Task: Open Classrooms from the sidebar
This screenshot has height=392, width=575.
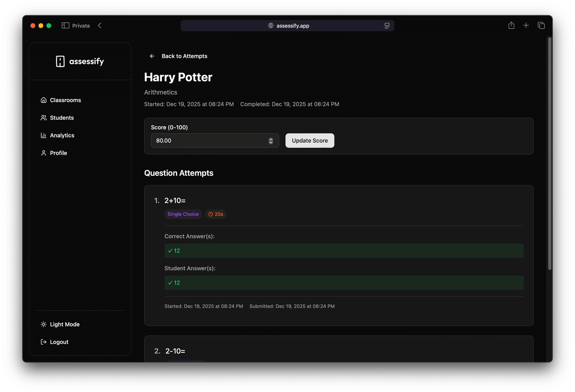Action: 65,100
